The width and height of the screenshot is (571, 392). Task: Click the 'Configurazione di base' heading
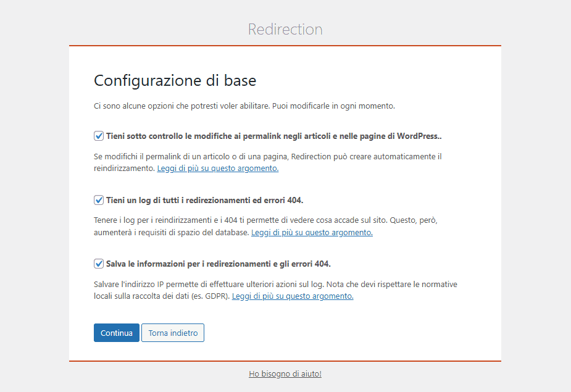[x=175, y=80]
